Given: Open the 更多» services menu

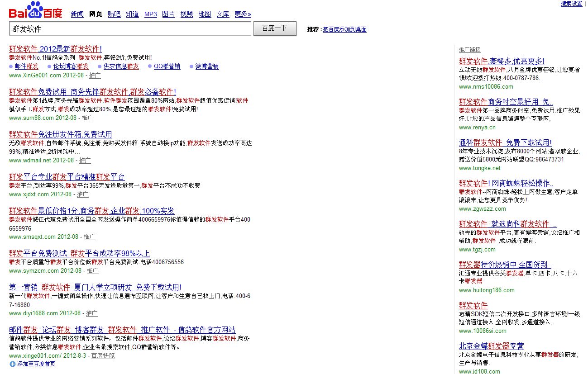Looking at the screenshot, I should (242, 14).
